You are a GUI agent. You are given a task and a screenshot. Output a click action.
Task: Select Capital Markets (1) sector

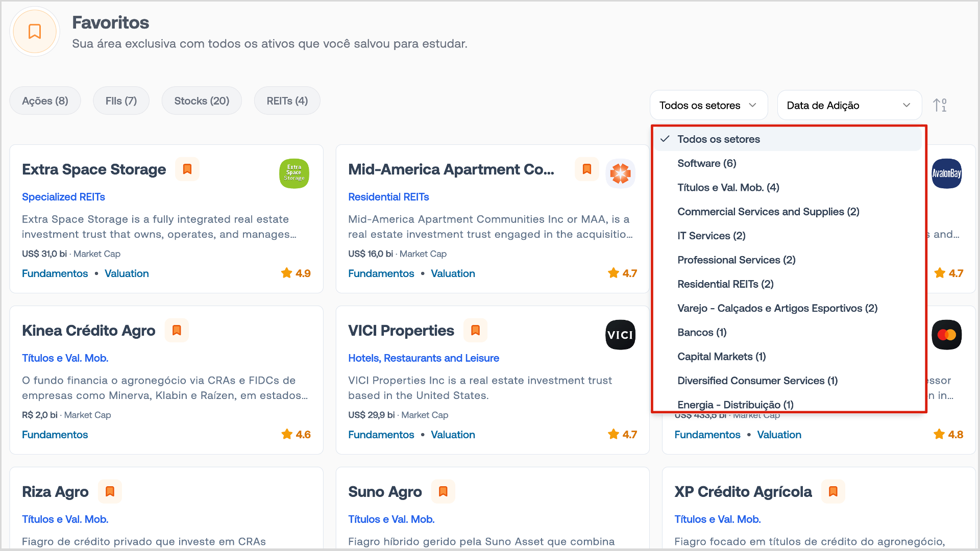pyautogui.click(x=788, y=357)
